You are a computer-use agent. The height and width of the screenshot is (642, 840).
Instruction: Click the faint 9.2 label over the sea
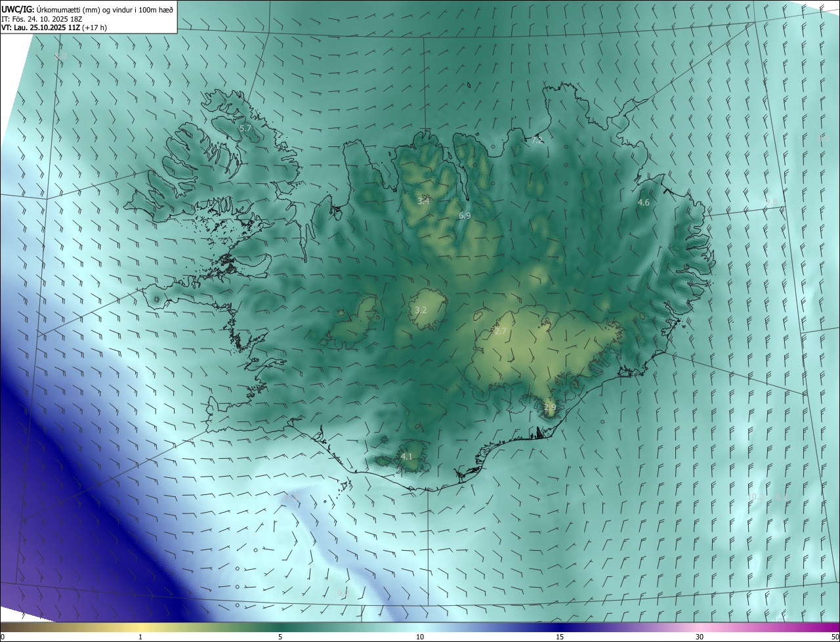click(x=343, y=593)
